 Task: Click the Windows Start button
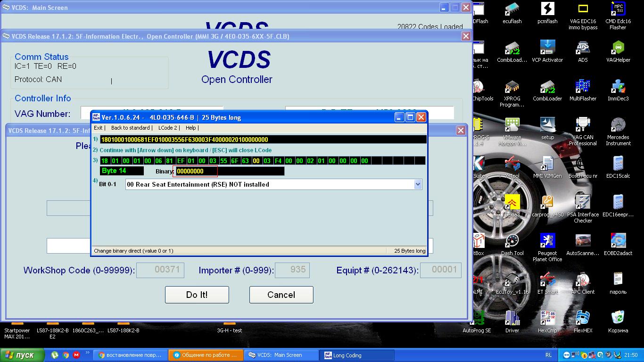23,355
